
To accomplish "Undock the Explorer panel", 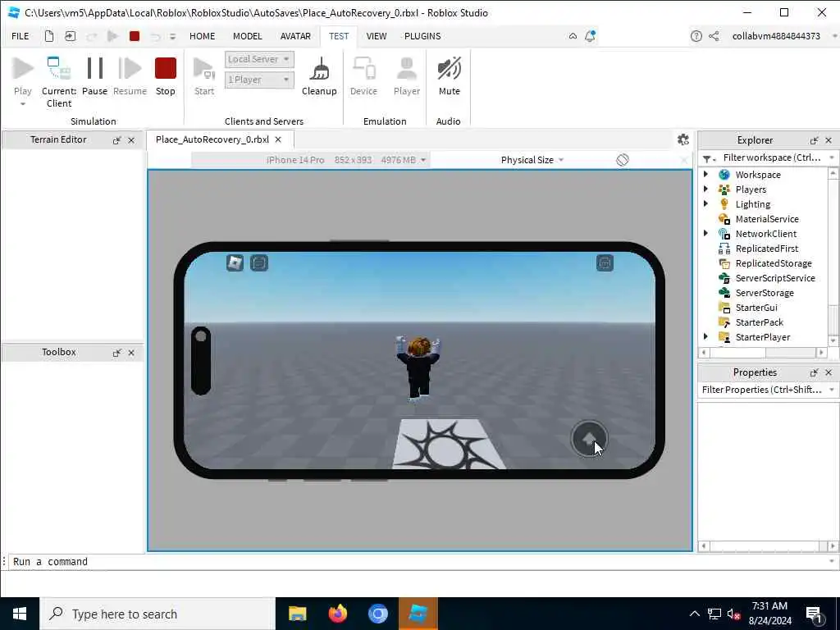I will 815,140.
